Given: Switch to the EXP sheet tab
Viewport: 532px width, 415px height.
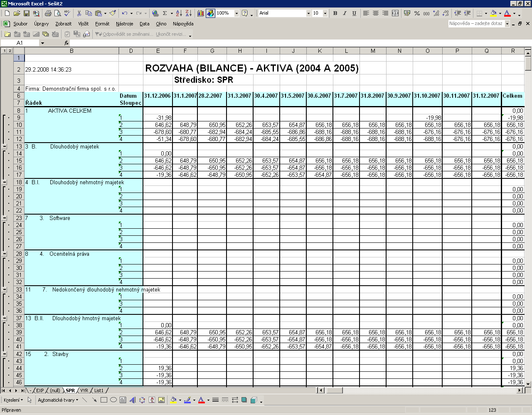Looking at the screenshot, I should pos(40,390).
